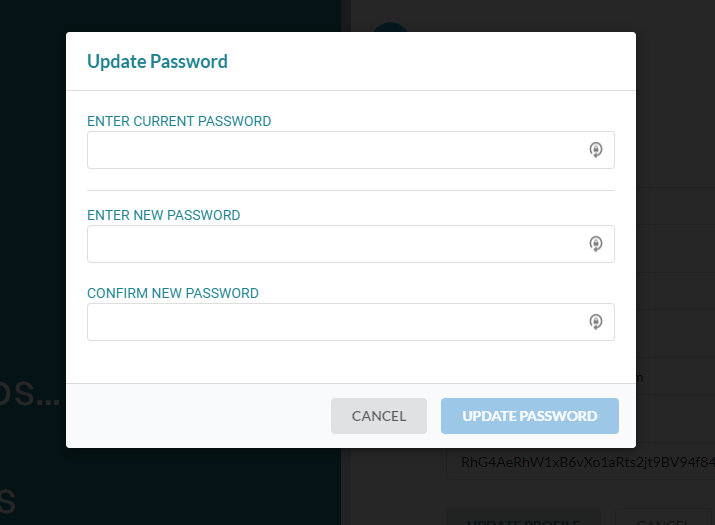Click the dark sidebar backdrop beside the dialog

point(33,228)
